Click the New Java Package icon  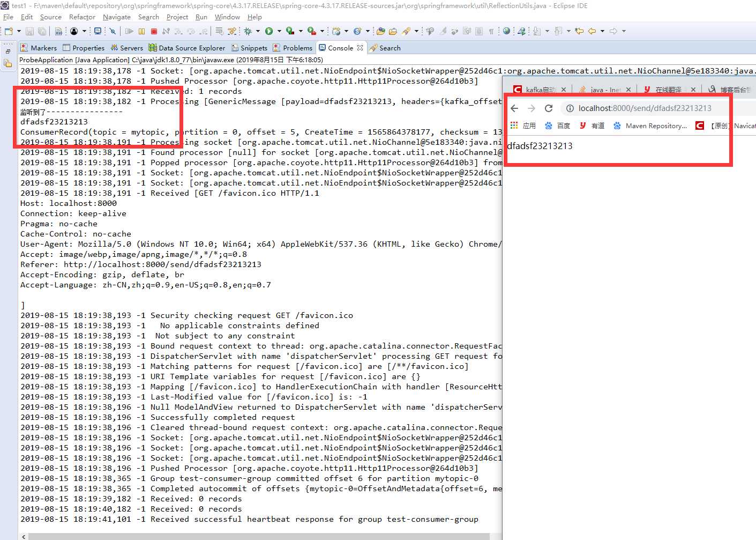point(336,31)
